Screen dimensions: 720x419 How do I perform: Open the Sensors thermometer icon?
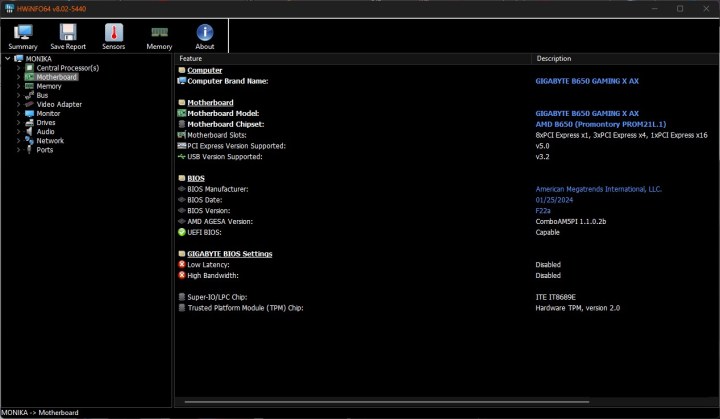tap(113, 35)
